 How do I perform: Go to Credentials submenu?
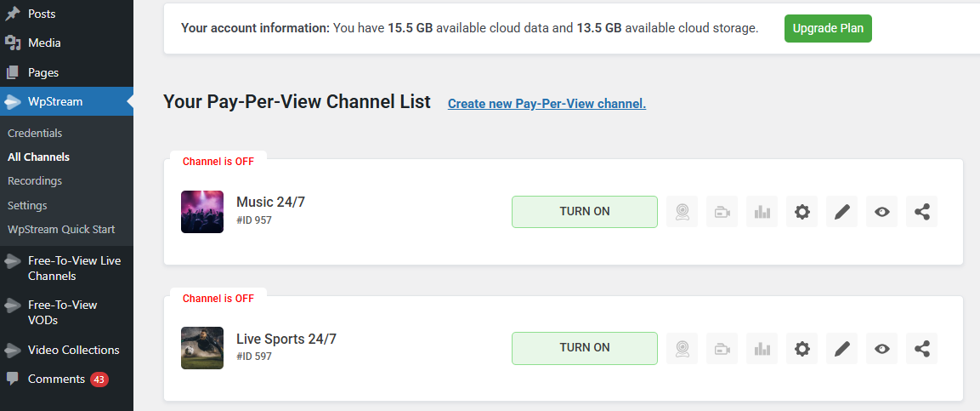[35, 134]
